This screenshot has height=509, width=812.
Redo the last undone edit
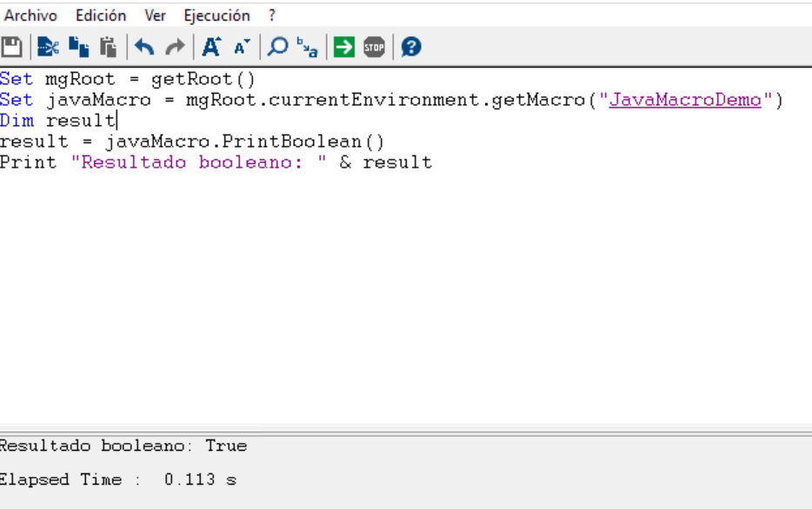coord(175,47)
